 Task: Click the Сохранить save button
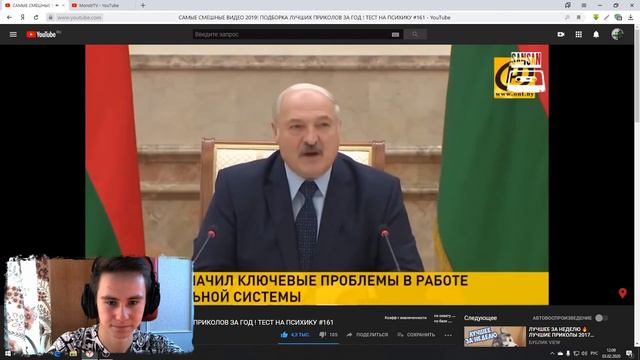point(416,335)
